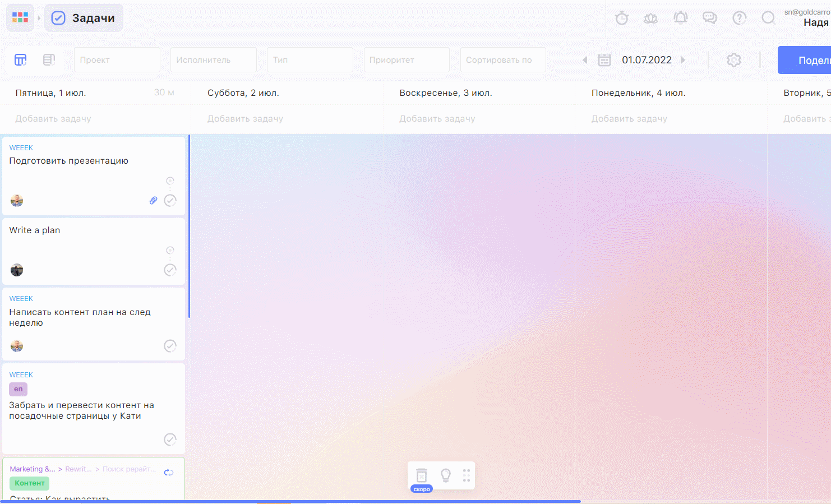Screen dimensions: 831x504
Task: Click 'Добавить задачу' under Суббота, 2 июл.
Action: click(245, 119)
